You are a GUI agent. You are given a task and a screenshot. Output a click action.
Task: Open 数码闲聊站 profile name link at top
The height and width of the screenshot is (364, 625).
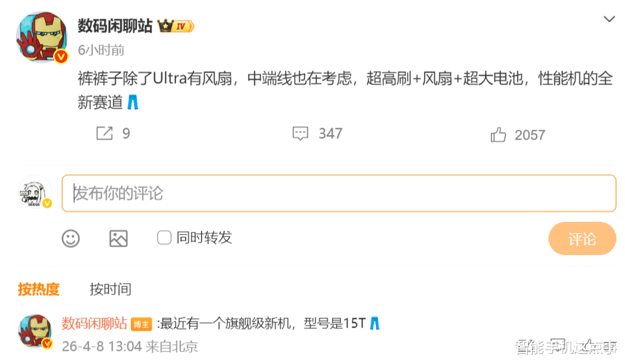pos(115,26)
